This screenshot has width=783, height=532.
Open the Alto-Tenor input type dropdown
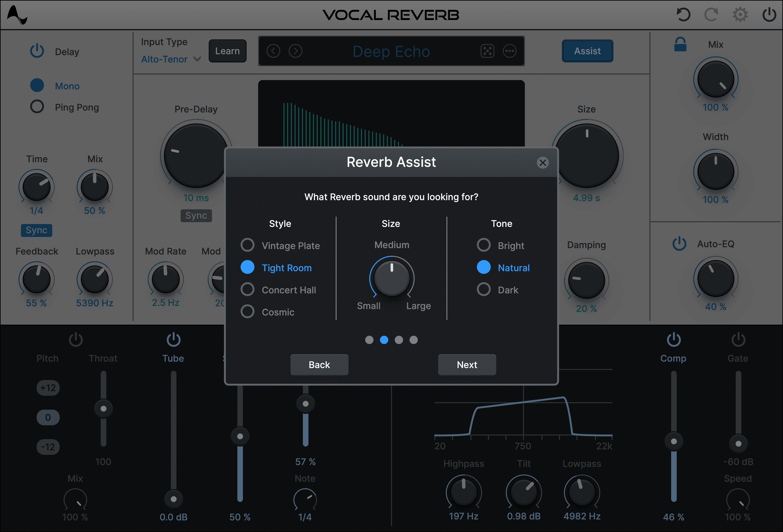pyautogui.click(x=171, y=59)
